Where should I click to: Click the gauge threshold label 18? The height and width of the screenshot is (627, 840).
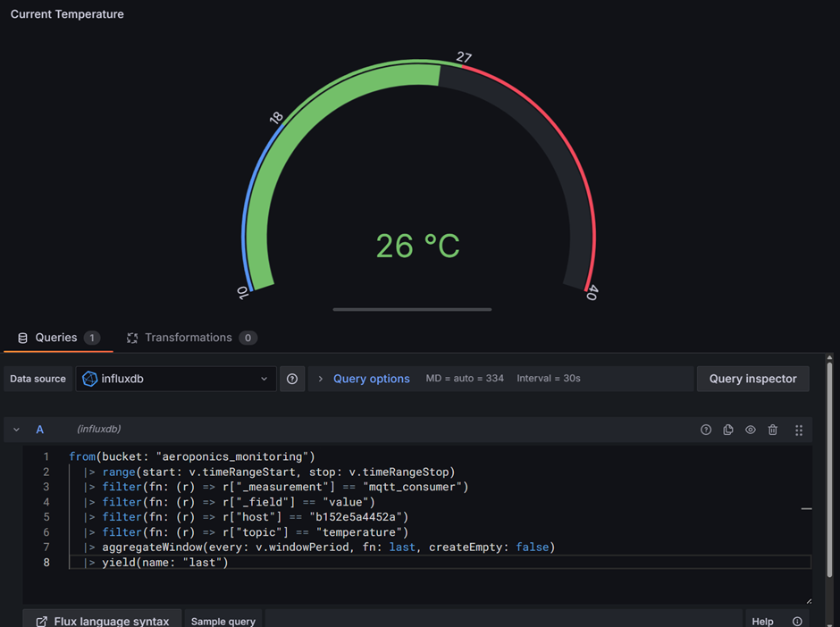pos(275,118)
